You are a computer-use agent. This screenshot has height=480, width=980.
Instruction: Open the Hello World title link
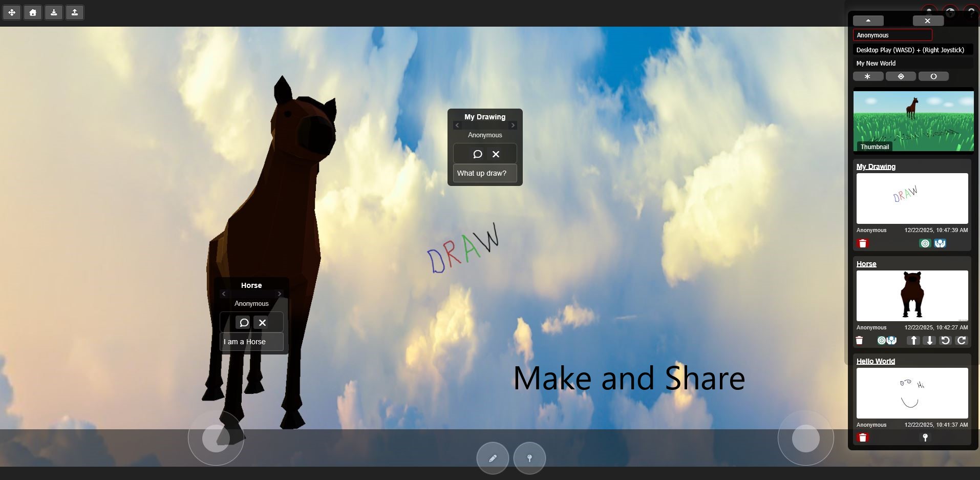(x=876, y=361)
